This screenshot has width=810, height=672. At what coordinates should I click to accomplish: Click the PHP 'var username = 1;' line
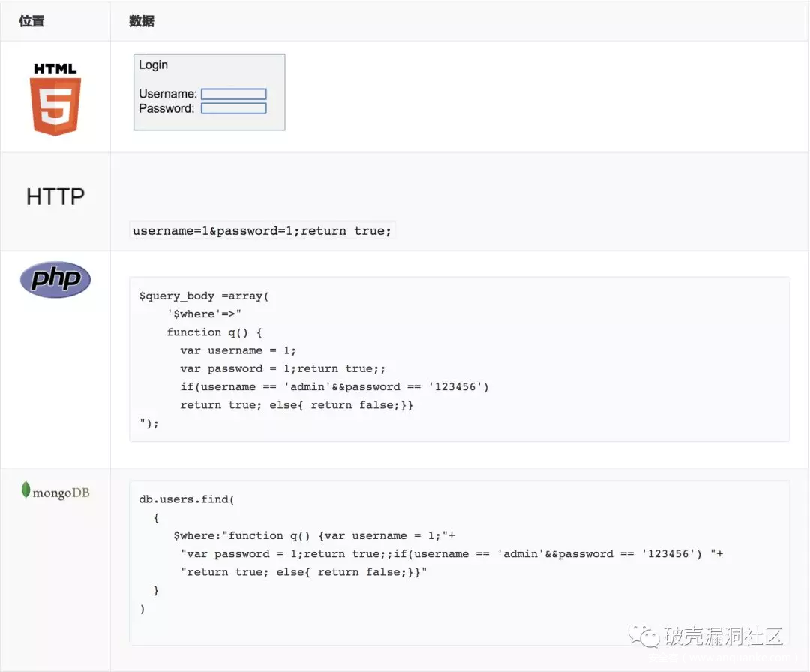pos(238,350)
